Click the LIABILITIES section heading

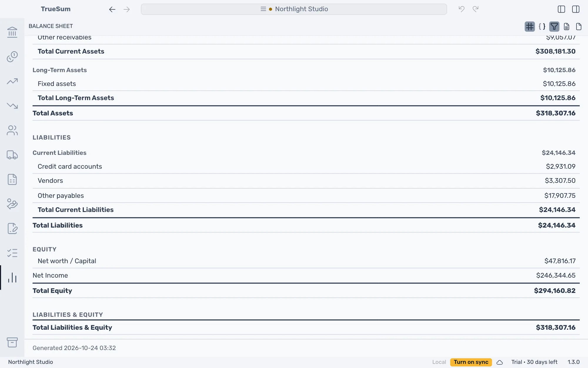tap(52, 137)
